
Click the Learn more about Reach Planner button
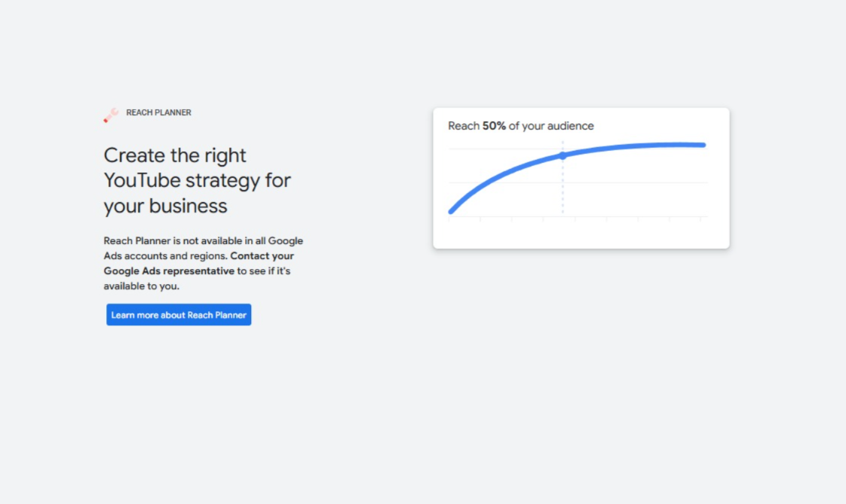pyautogui.click(x=179, y=315)
